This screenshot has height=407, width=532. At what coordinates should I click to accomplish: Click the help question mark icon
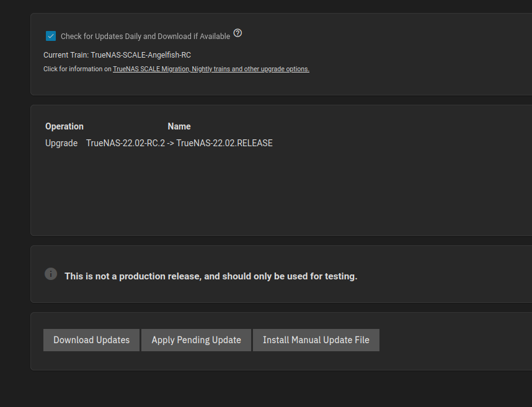(x=237, y=33)
